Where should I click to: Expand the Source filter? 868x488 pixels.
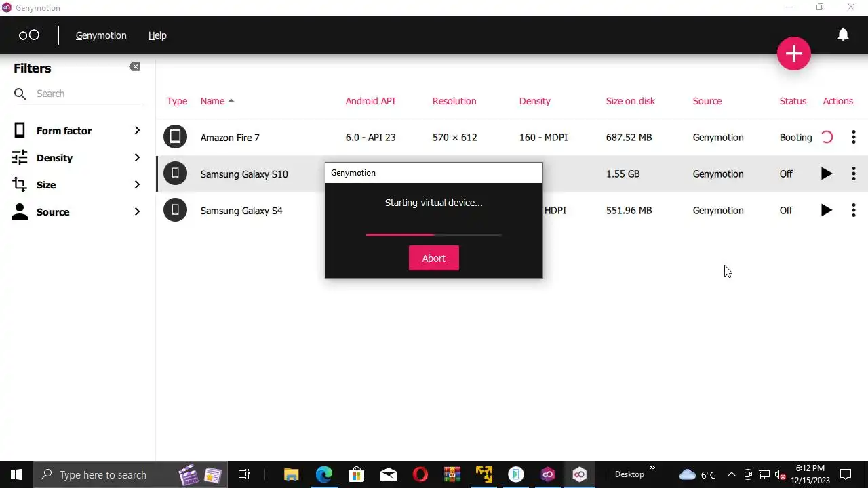(137, 211)
